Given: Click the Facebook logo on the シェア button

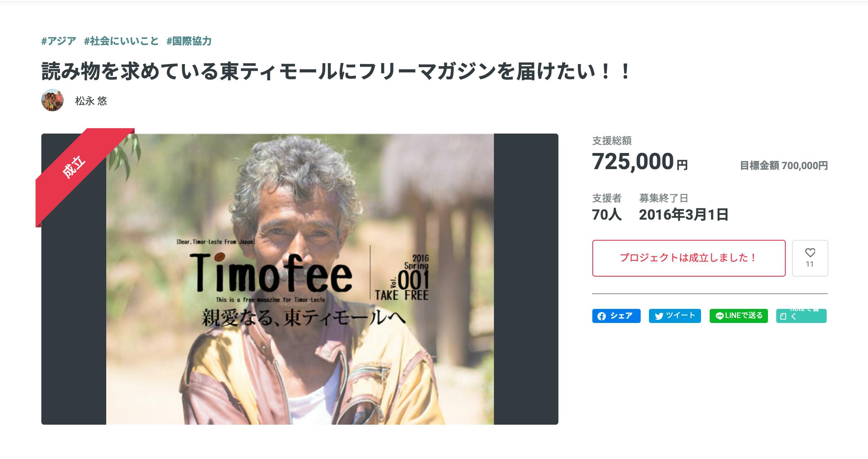Looking at the screenshot, I should click(601, 316).
